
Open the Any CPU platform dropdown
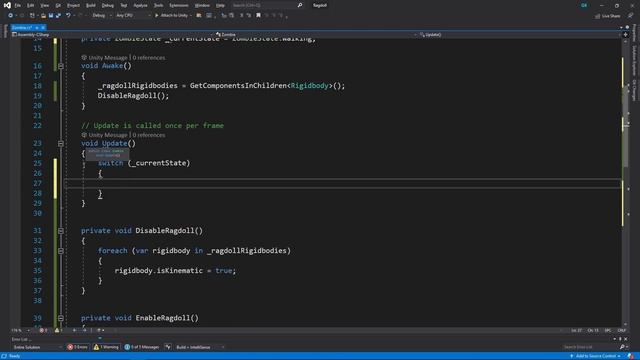pyautogui.click(x=133, y=16)
